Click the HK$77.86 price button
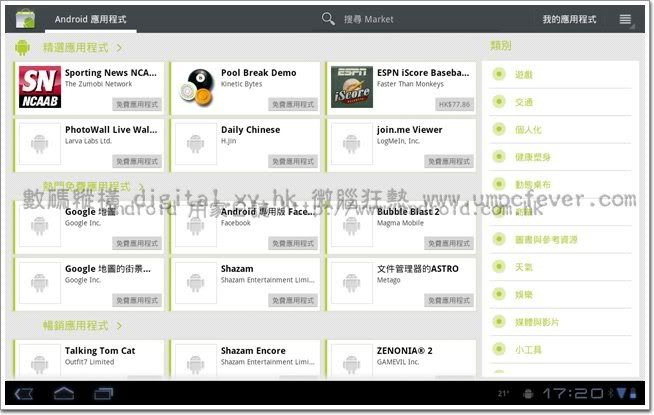Viewport: 654px width, 415px height. 453,104
